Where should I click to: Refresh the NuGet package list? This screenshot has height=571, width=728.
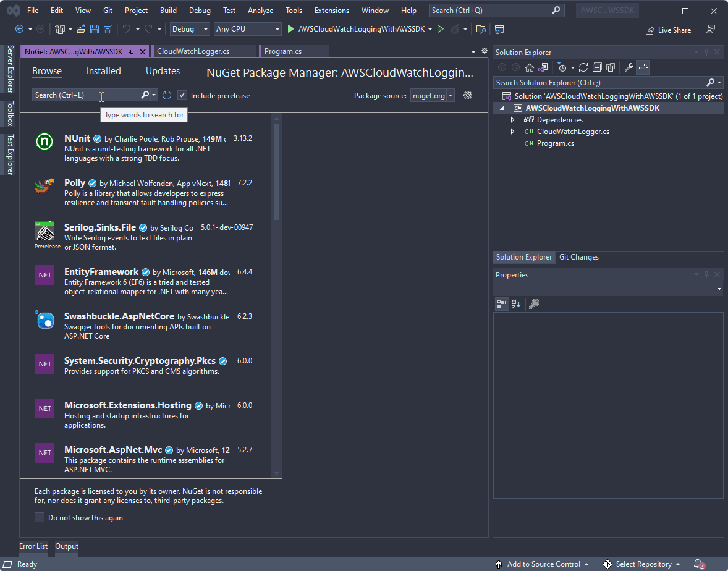click(x=167, y=95)
